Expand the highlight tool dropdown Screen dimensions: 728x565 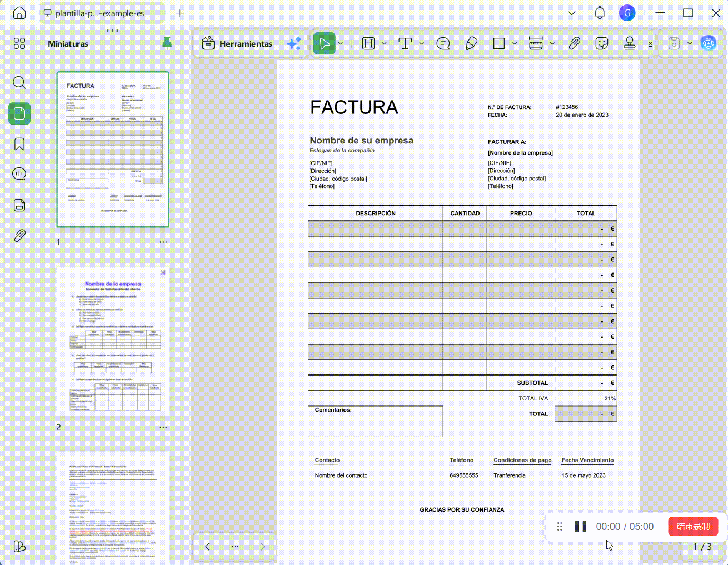384,43
